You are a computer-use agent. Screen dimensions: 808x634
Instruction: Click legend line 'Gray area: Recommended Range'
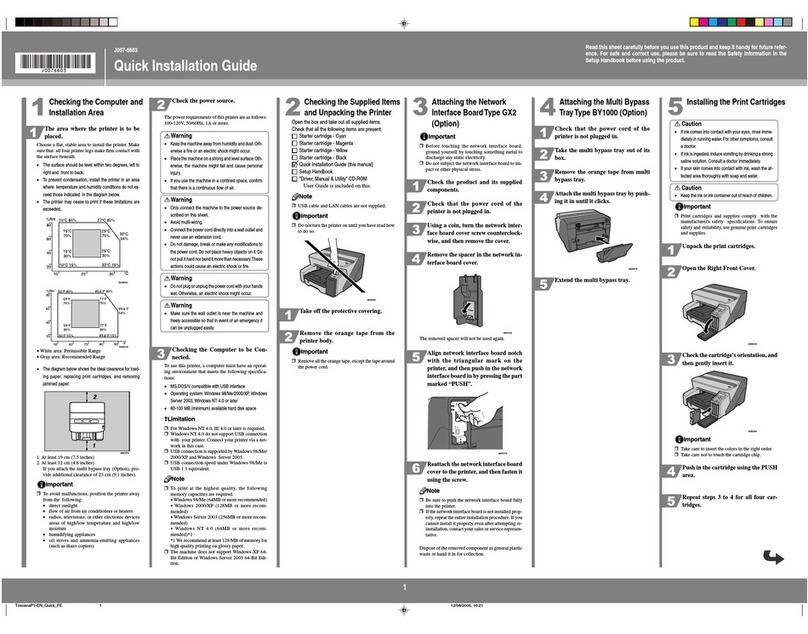point(71,357)
